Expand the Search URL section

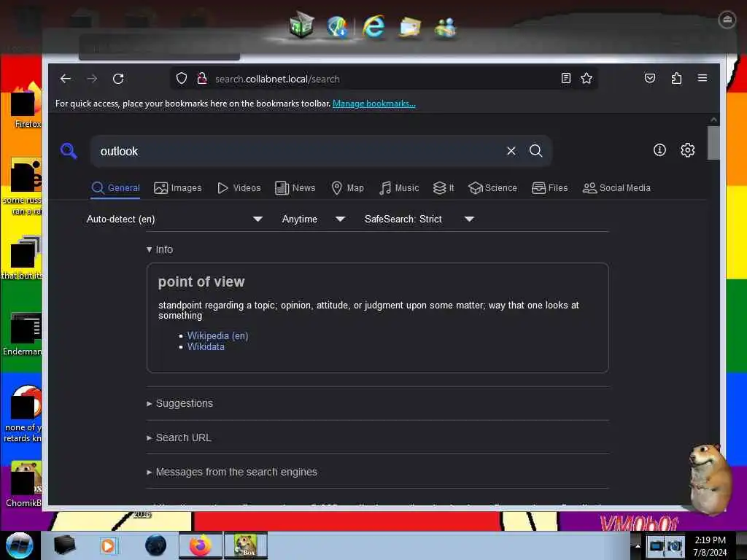179,437
